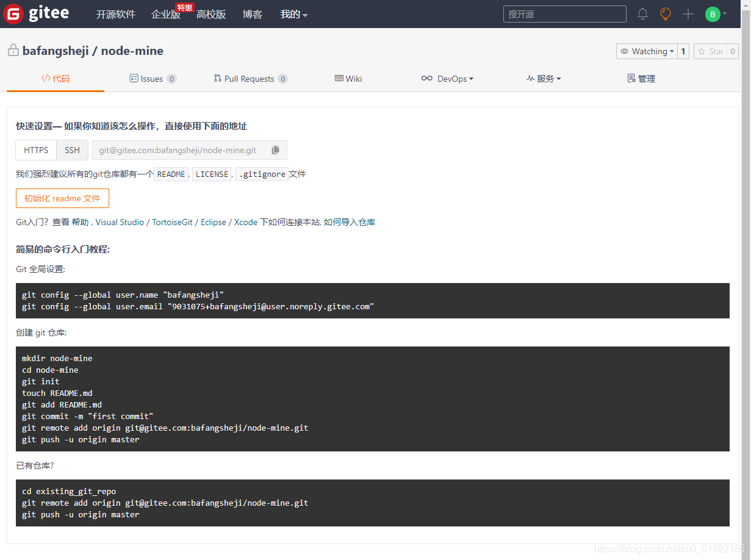Viewport: 751px width, 560px height.
Task: Click the README code label
Action: click(171, 174)
